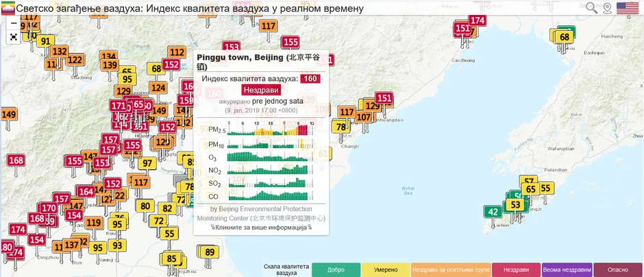
Task: Open the 112 AQI station marker
Action: coord(177,52)
